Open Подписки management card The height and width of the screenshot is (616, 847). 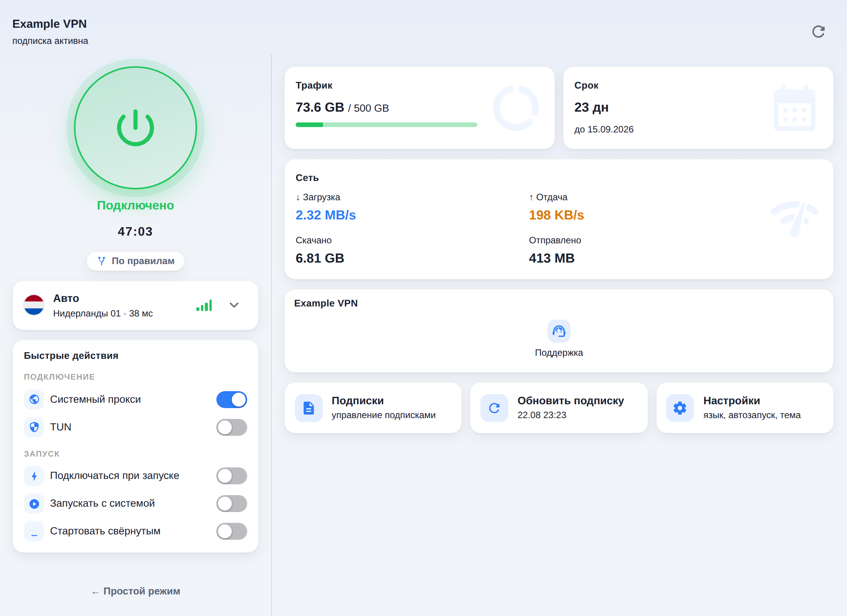373,408
